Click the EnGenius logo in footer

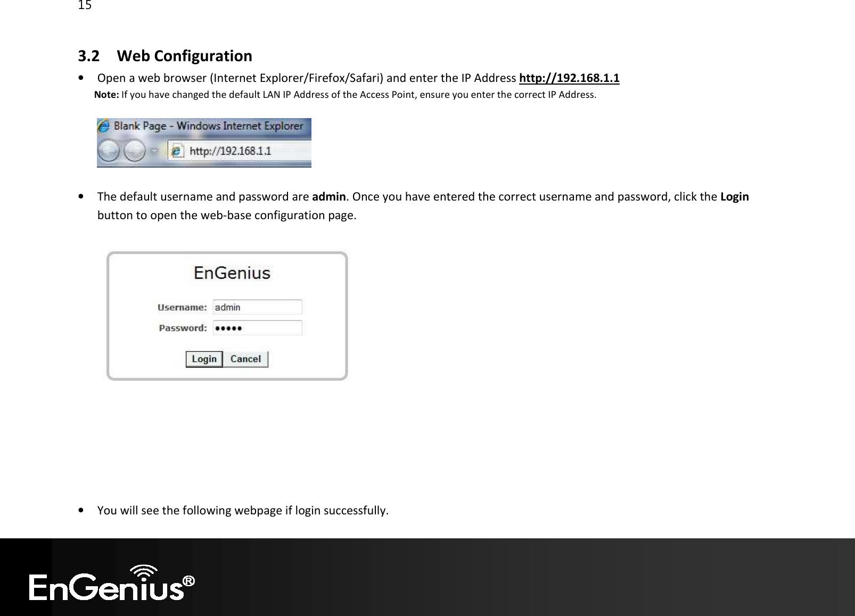pyautogui.click(x=112, y=583)
